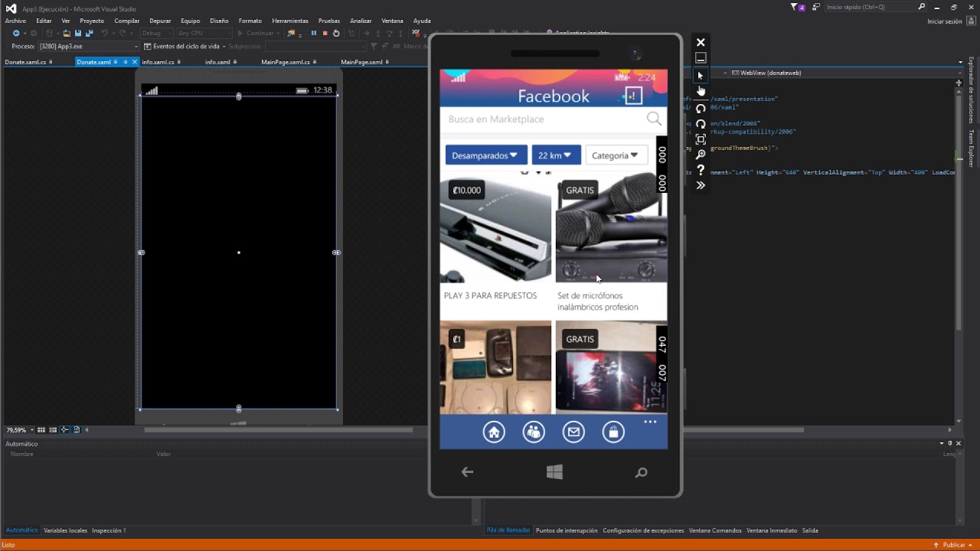The width and height of the screenshot is (980, 551).
Task: Click the Navigate Backward toolbar arrow
Action: [x=16, y=33]
